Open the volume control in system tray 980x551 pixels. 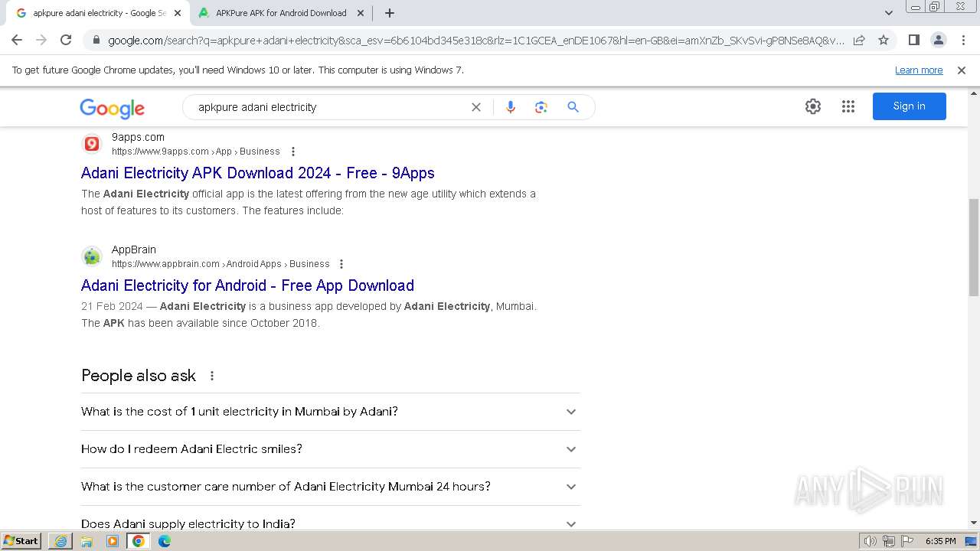point(871,541)
